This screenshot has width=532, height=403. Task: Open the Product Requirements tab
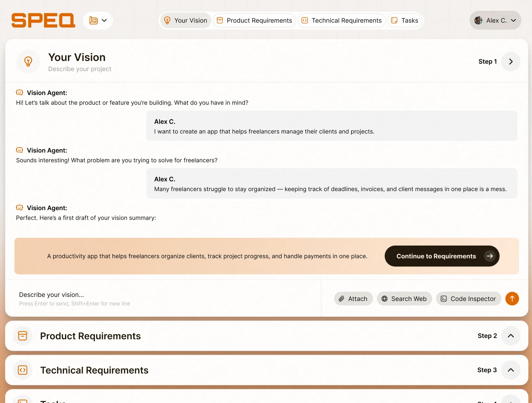coord(254,20)
